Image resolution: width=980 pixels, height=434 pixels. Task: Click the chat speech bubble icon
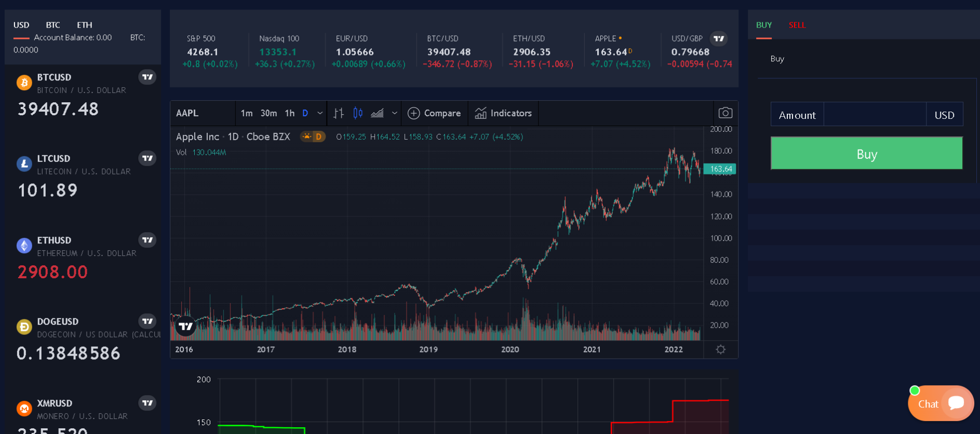pos(956,403)
